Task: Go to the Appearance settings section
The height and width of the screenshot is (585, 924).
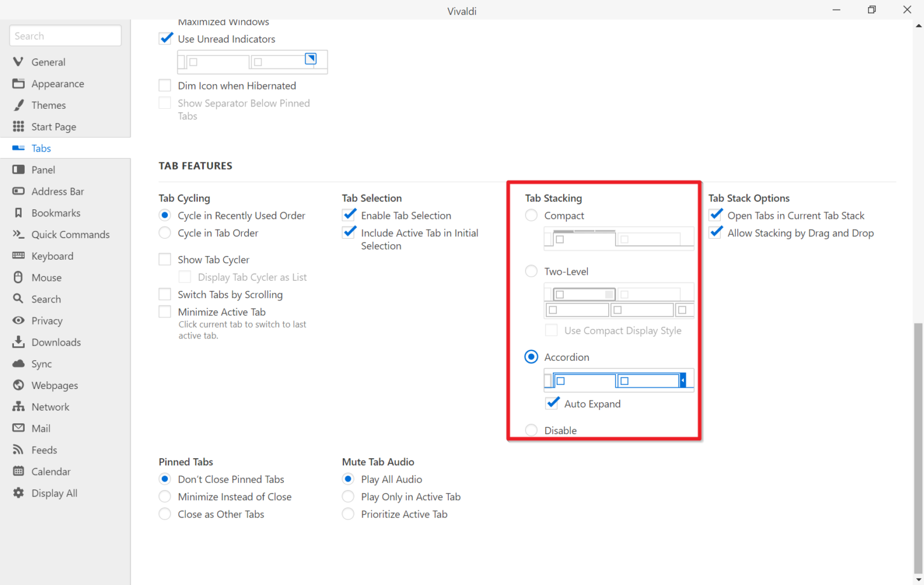Action: point(57,83)
